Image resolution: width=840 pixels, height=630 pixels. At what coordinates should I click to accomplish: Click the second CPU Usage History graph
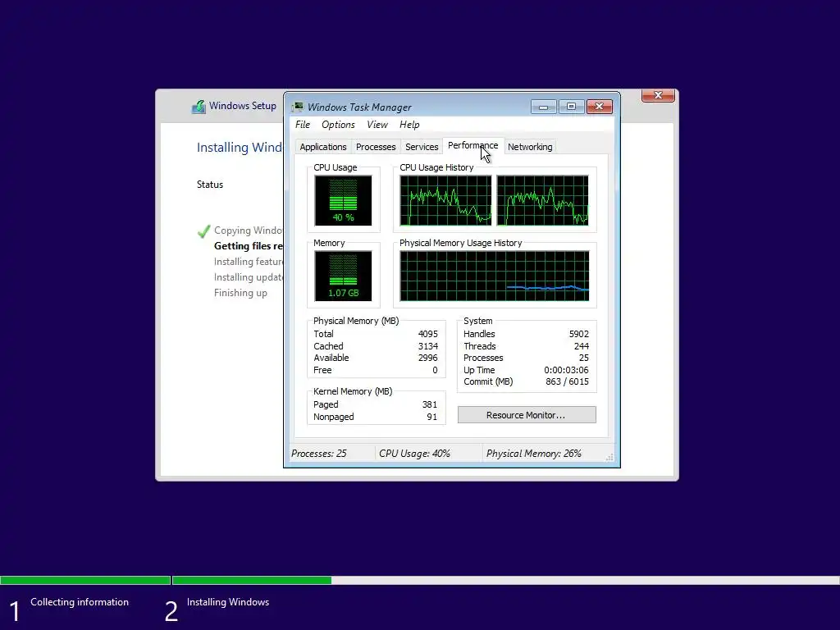[x=542, y=201]
